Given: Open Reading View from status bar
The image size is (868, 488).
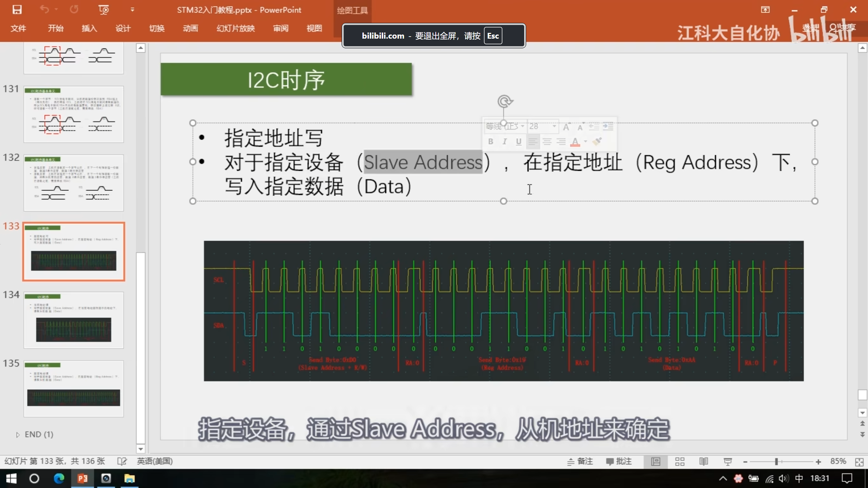Looking at the screenshot, I should coord(704,461).
